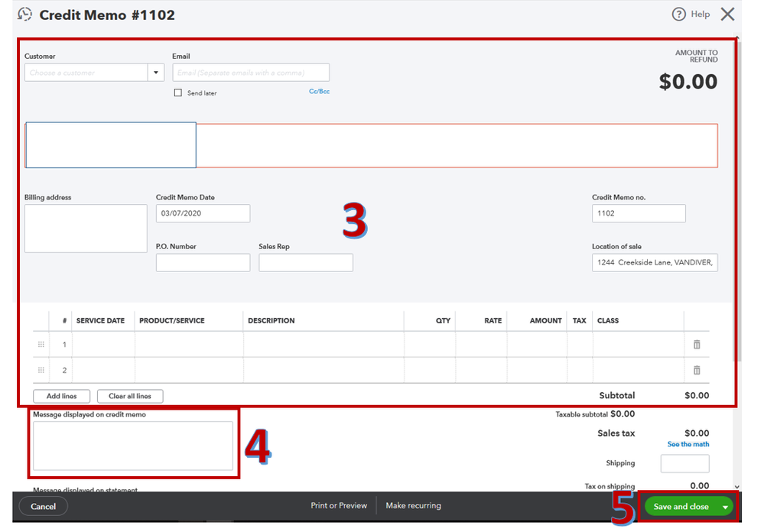The width and height of the screenshot is (764, 532).
Task: Open the recent transactions history icon
Action: [24, 15]
